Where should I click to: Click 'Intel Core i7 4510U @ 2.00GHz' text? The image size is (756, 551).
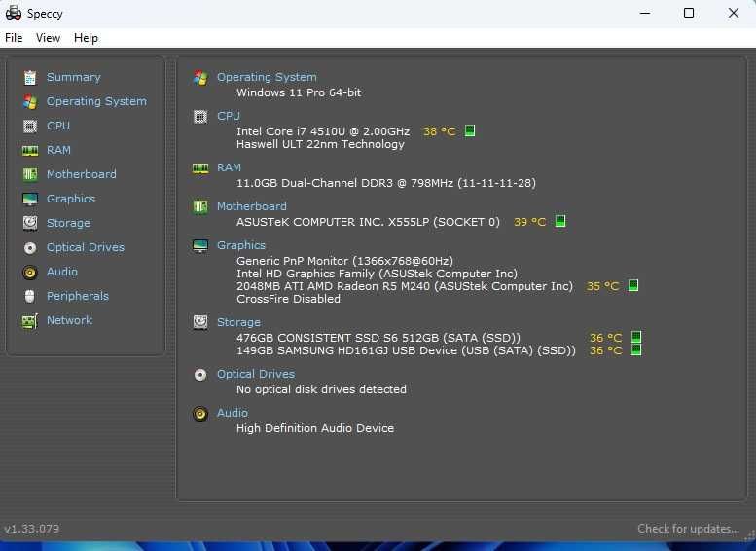(x=323, y=131)
